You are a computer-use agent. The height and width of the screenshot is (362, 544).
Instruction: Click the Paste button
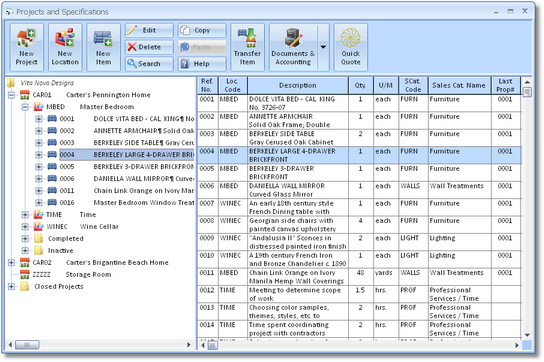click(202, 47)
